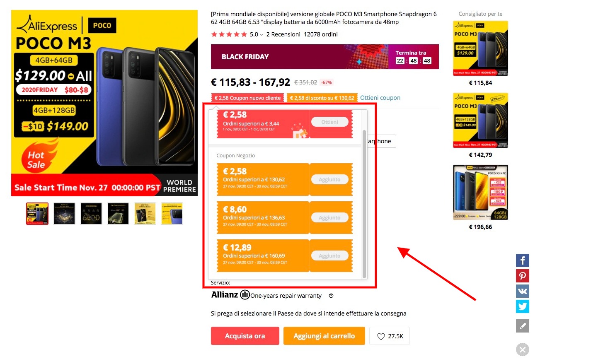View the 2 Recensioni reviews
603x364 pixels.
(283, 34)
